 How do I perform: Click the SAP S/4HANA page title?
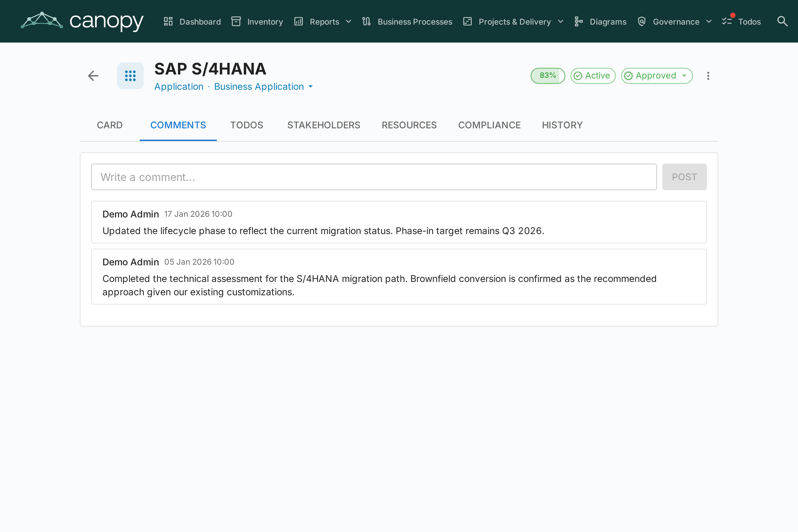210,69
